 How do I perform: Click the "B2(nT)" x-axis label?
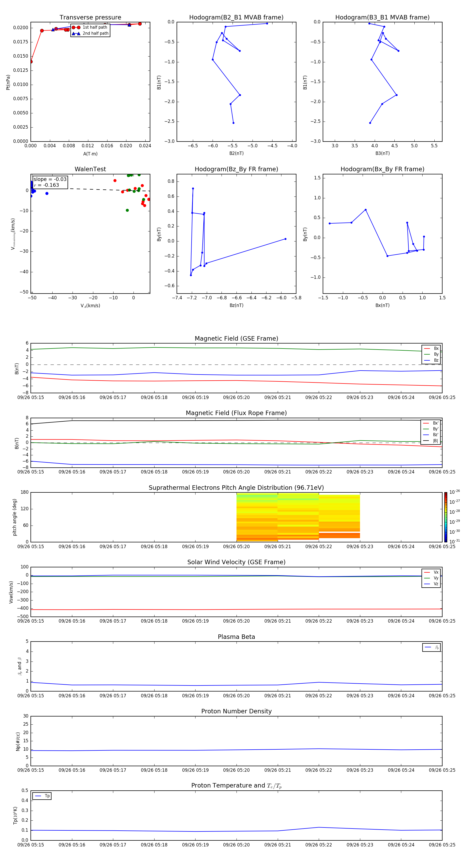pos(236,153)
